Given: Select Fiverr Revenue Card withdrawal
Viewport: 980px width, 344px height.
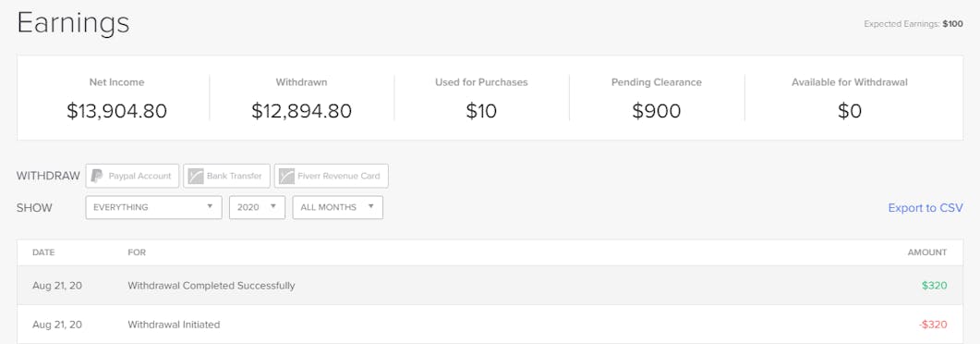Looking at the screenshot, I should [x=331, y=176].
